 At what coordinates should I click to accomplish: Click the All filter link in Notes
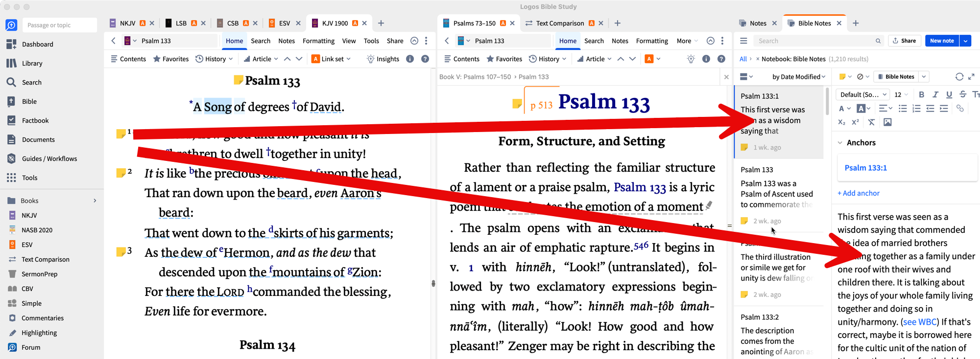coord(743,59)
